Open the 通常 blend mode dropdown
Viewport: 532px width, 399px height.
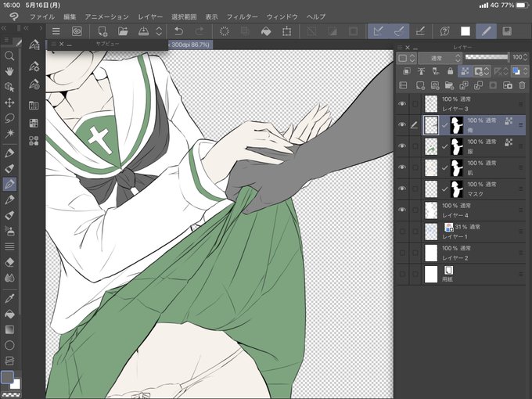click(440, 59)
